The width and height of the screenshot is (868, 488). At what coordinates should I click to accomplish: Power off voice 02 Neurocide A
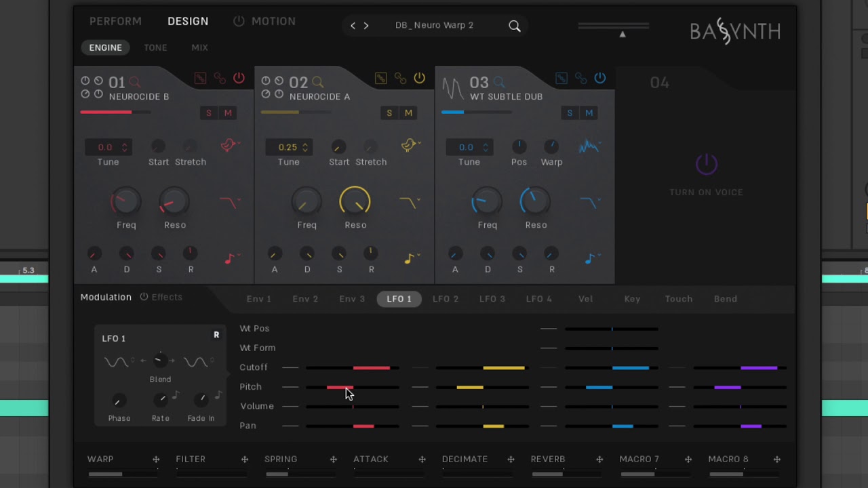pos(419,78)
